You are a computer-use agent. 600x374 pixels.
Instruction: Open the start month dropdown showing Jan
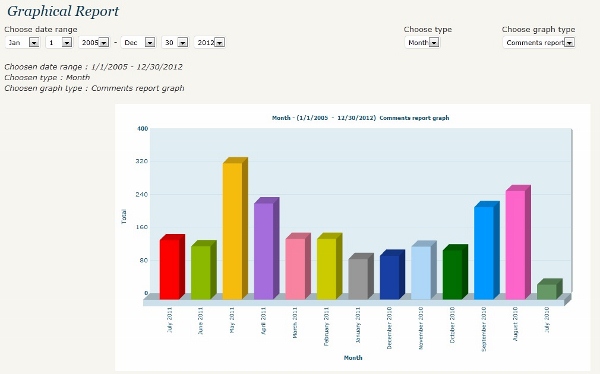click(x=23, y=42)
